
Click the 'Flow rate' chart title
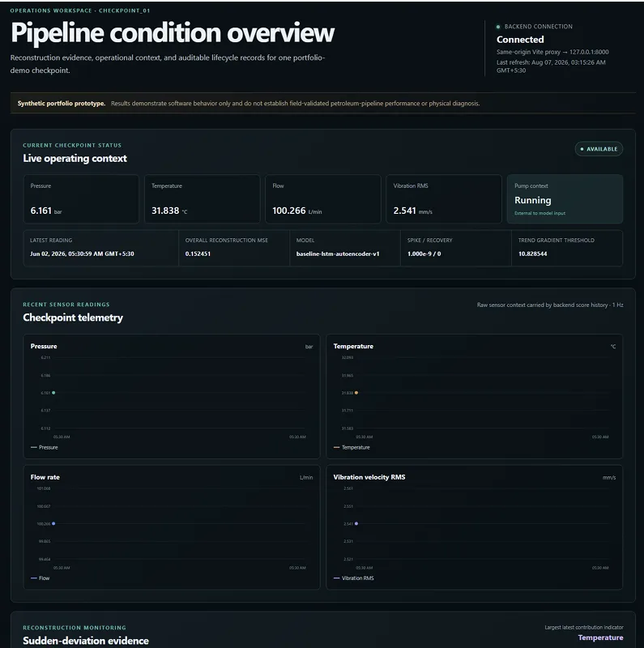click(45, 477)
